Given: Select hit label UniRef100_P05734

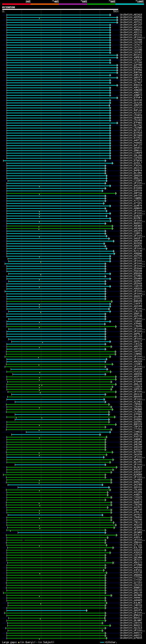Looking at the screenshot, I should (131, 437).
